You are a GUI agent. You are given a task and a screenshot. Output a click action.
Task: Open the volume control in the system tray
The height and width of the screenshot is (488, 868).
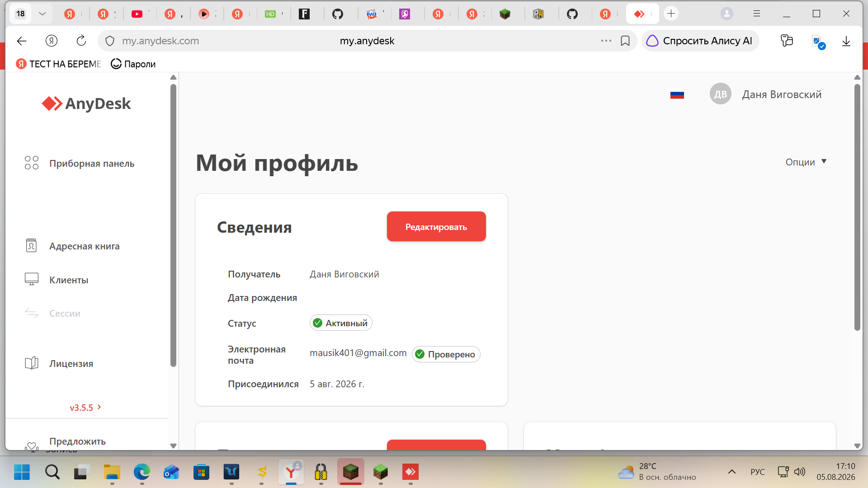tap(800, 472)
